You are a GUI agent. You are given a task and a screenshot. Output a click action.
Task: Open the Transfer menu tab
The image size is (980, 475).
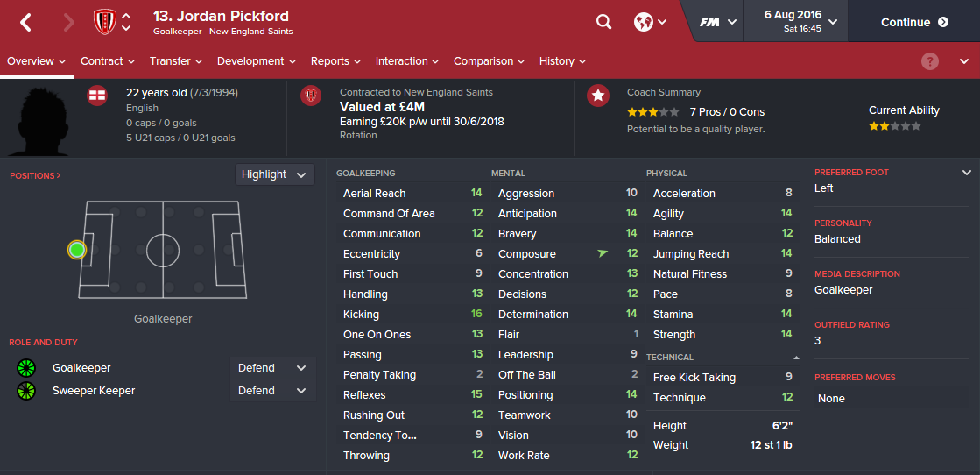[175, 61]
